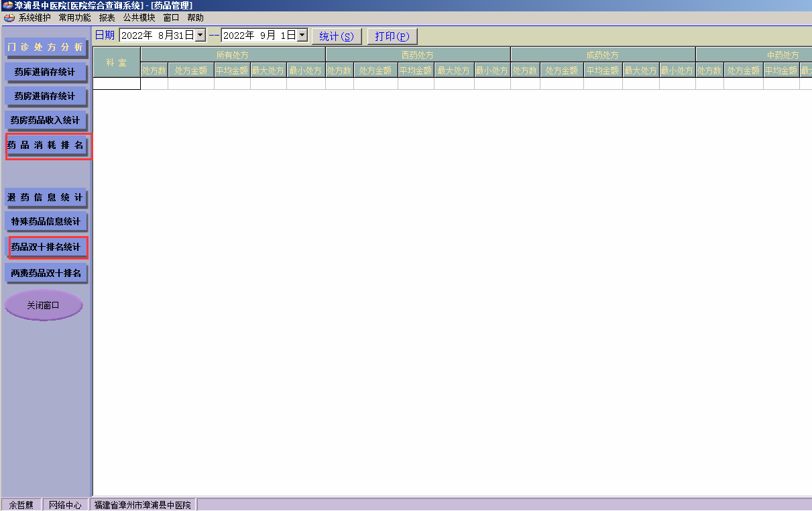This screenshot has width=812, height=511.
Task: Click 平均金额 header under 中药处方
Action: pos(781,70)
